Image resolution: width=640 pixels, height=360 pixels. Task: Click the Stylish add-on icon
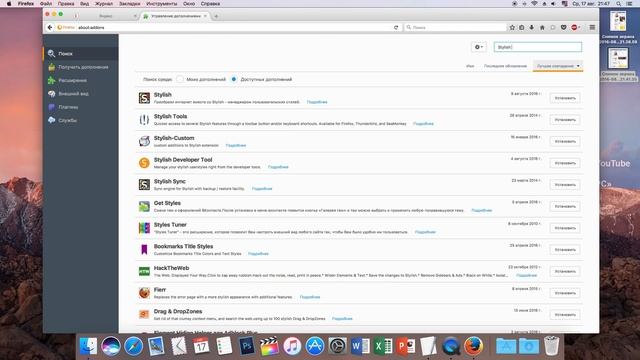[144, 98]
